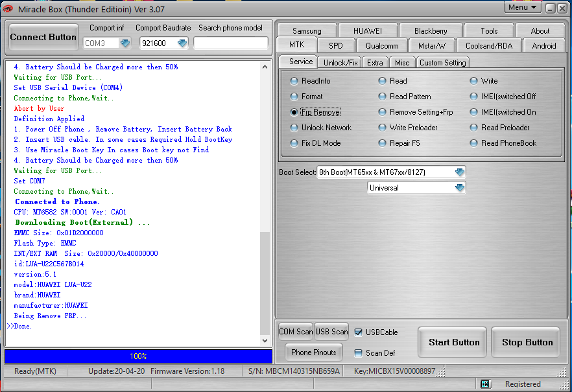Switch to the Mstar/W tab
Viewport: 572px width, 392px height.
(431, 45)
